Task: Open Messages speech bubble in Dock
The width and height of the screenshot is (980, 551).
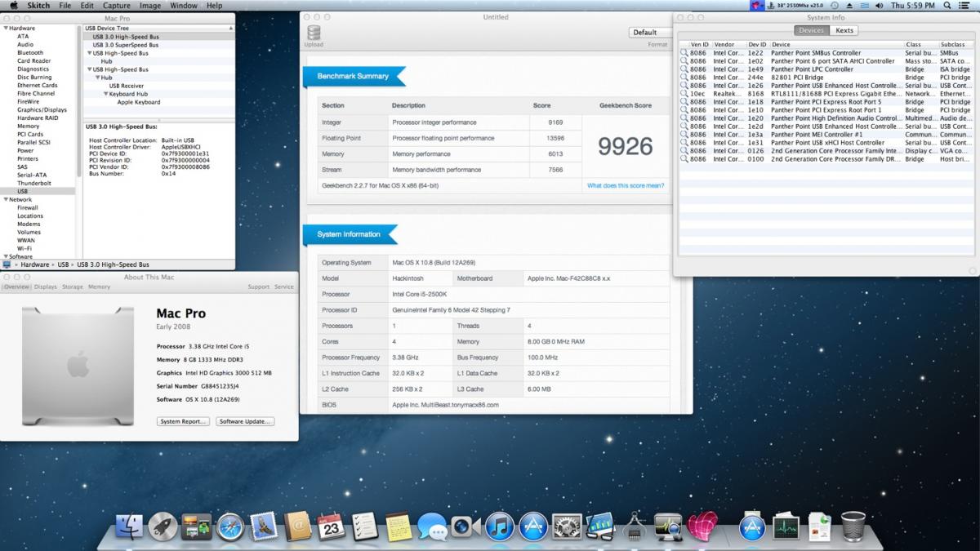Action: [x=432, y=527]
